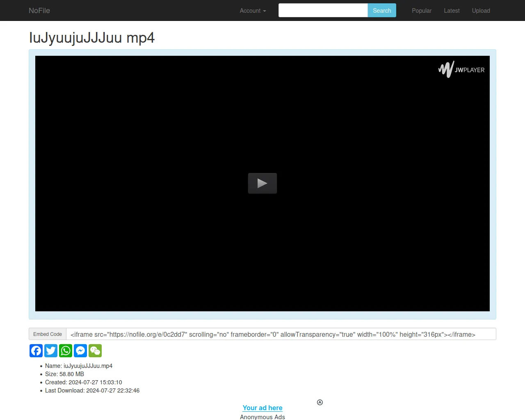Share the file via Messenger
The height and width of the screenshot is (420, 525).
[x=80, y=351]
